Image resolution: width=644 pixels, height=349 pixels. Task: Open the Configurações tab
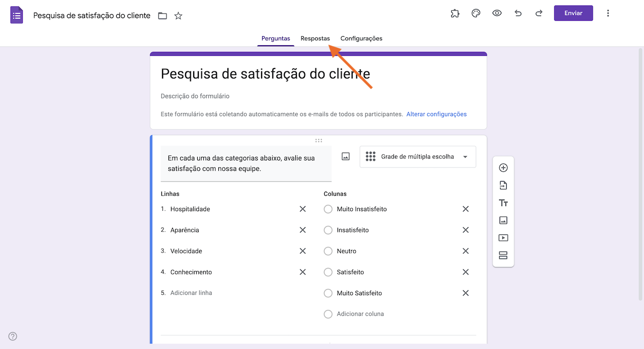pyautogui.click(x=361, y=38)
